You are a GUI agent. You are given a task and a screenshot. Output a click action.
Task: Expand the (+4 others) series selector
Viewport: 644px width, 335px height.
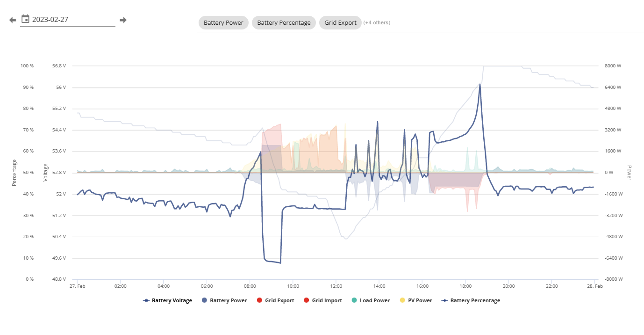[377, 22]
